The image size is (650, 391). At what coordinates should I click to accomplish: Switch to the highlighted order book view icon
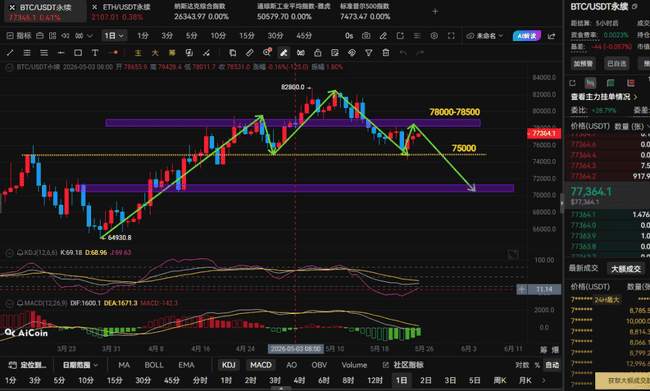(590, 83)
